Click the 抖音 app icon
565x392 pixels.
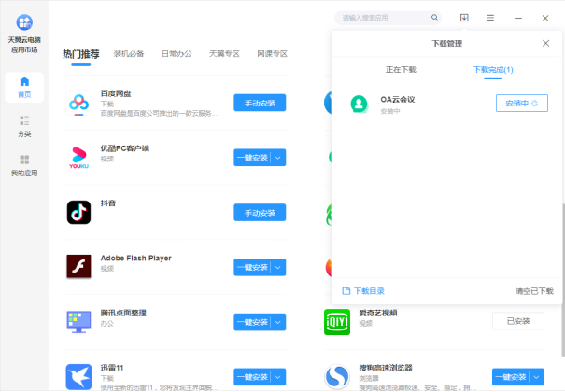(78, 212)
